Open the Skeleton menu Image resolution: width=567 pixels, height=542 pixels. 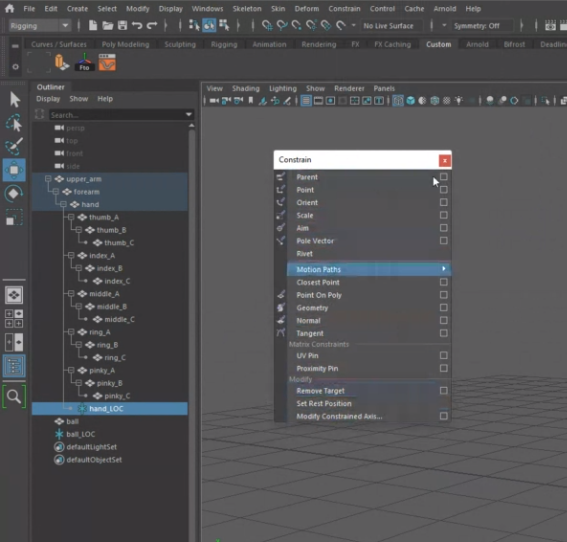(x=247, y=8)
